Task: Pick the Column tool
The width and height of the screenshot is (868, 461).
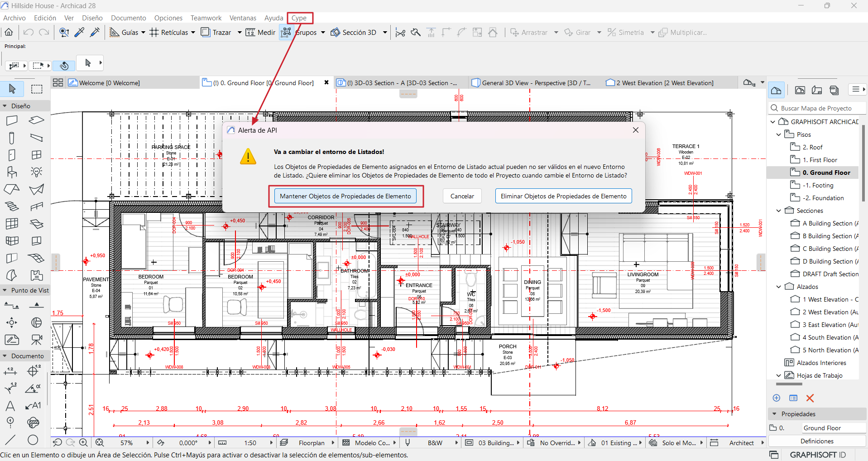Action: click(12, 138)
